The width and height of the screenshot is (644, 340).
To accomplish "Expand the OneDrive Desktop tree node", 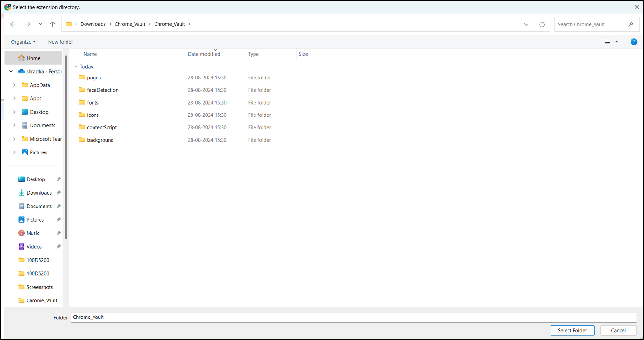I will (14, 112).
